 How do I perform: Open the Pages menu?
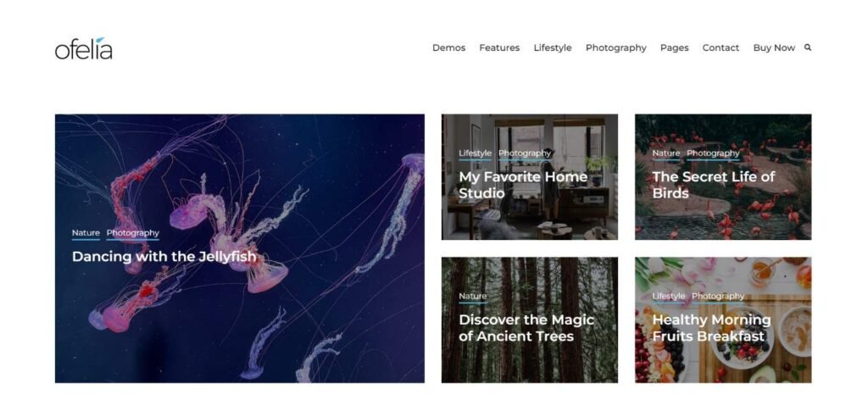(x=674, y=48)
